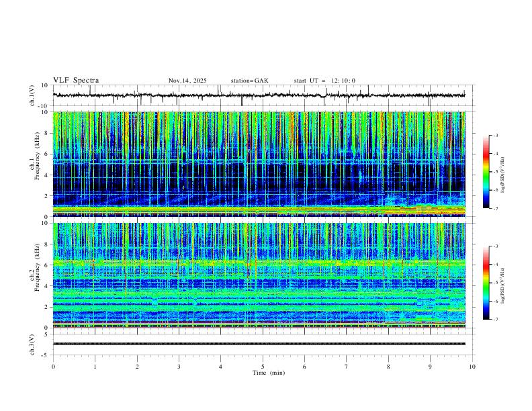532x411 pixels.
Task: Click the lower color bar beside ch.2 spectrogram
Action: (486, 283)
